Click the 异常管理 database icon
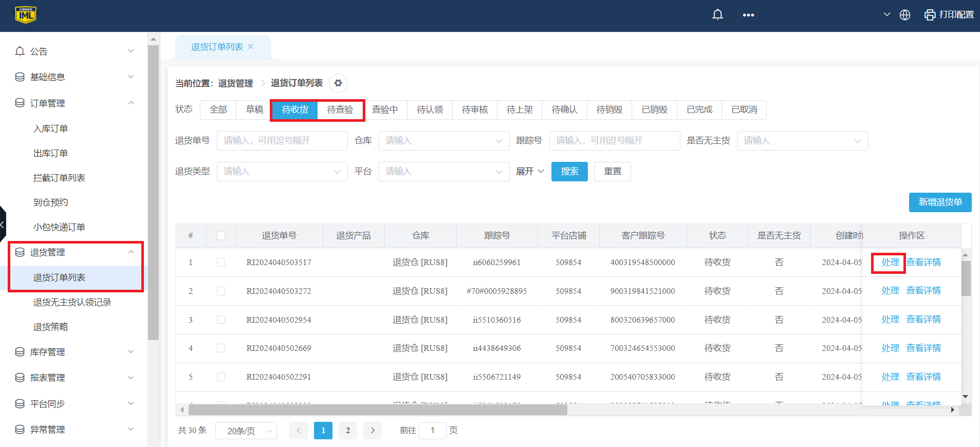 pos(20,430)
